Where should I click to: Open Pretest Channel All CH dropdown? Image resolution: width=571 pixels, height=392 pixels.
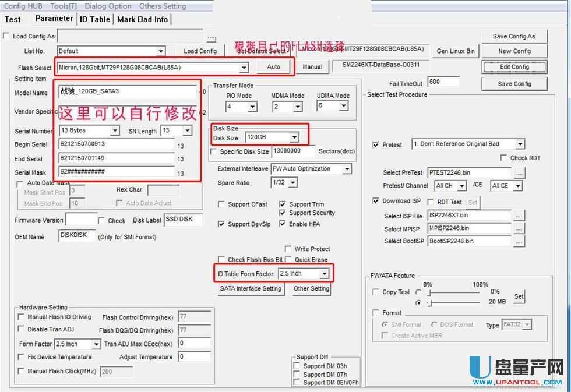point(461,186)
